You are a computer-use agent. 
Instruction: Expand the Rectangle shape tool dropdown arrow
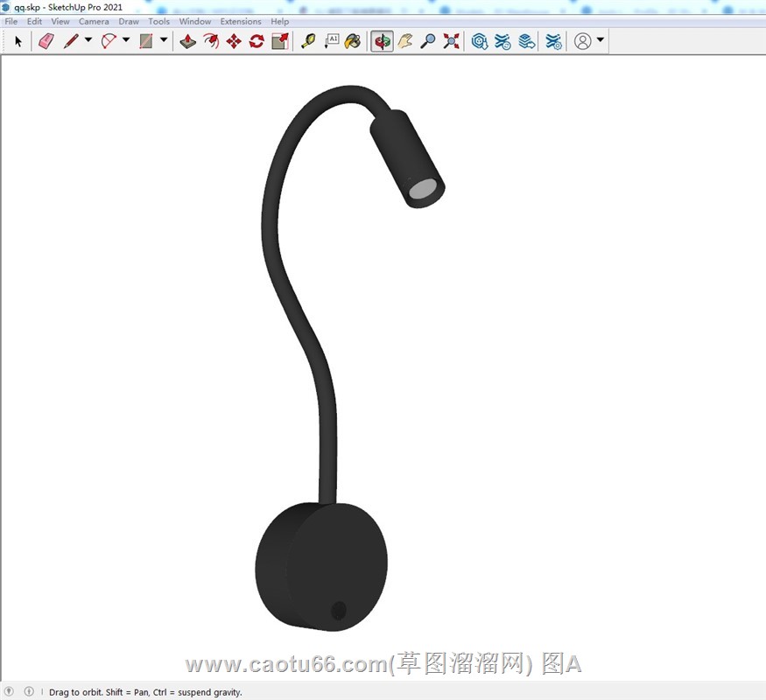(x=164, y=40)
